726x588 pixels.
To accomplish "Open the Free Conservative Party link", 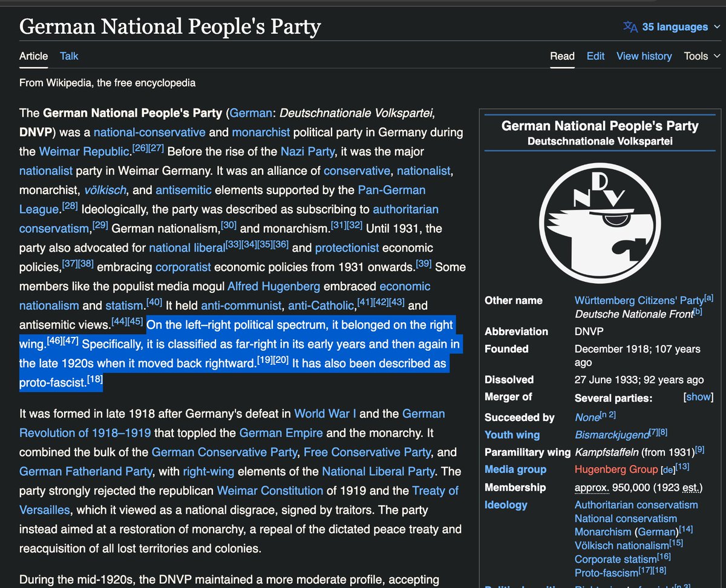I will (x=367, y=452).
